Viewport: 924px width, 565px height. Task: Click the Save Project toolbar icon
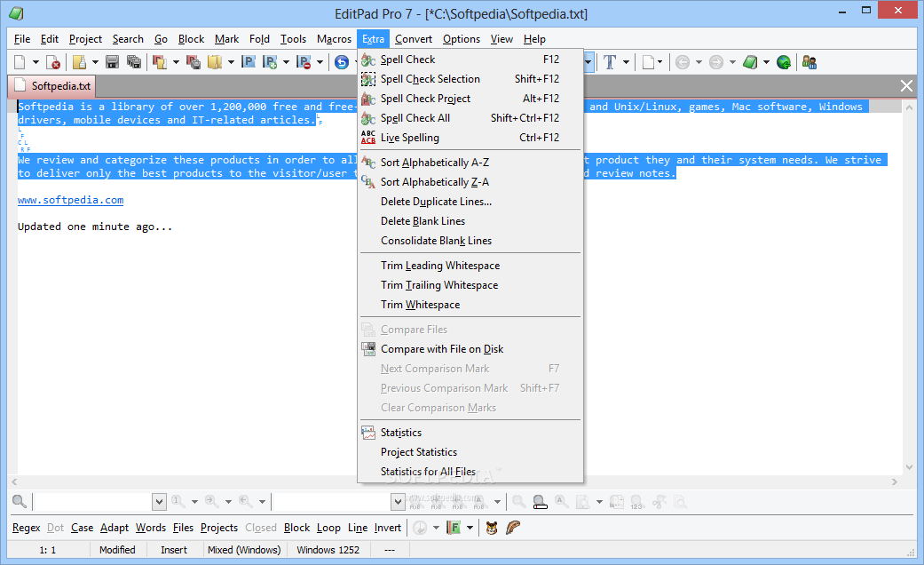[x=193, y=62]
